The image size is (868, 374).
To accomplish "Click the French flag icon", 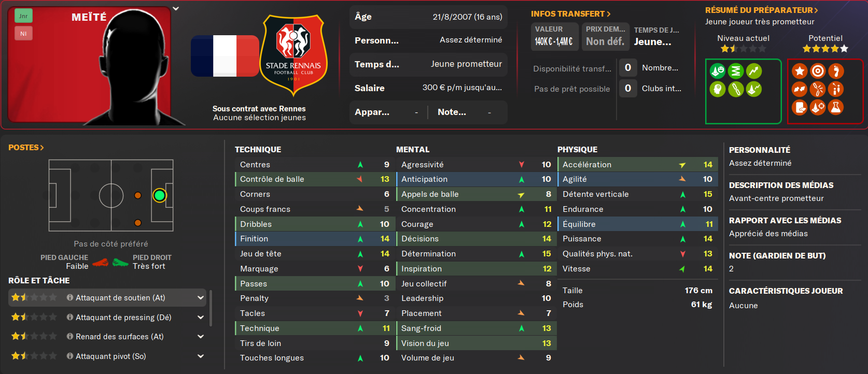I will pos(225,56).
